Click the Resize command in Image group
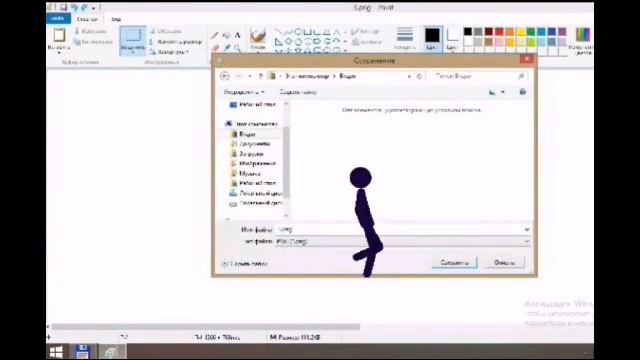The image size is (640, 360). pos(176,42)
